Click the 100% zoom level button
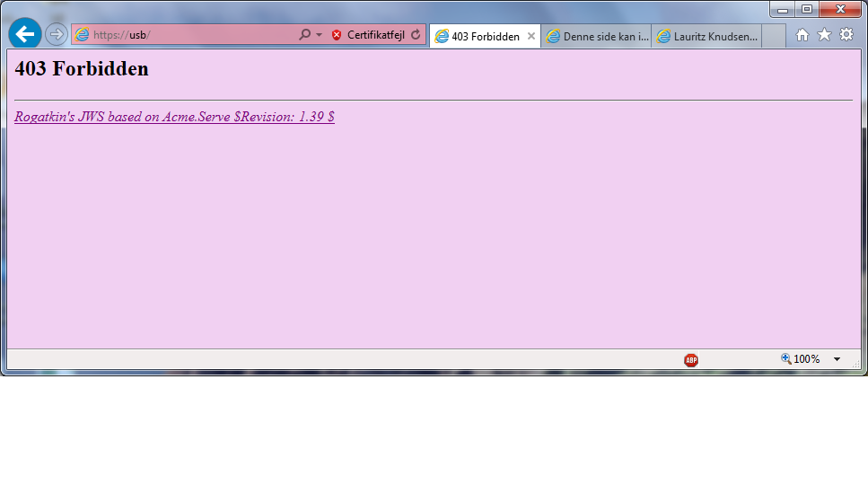This screenshot has height=485, width=868. [x=801, y=358]
